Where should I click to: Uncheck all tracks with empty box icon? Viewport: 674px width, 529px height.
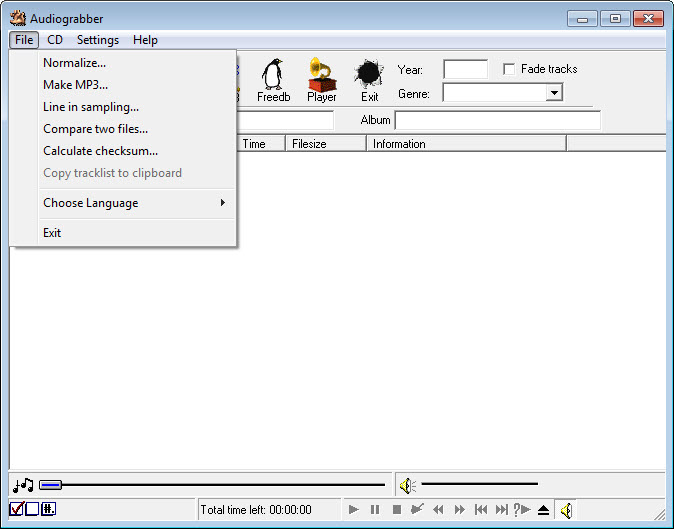click(x=32, y=509)
